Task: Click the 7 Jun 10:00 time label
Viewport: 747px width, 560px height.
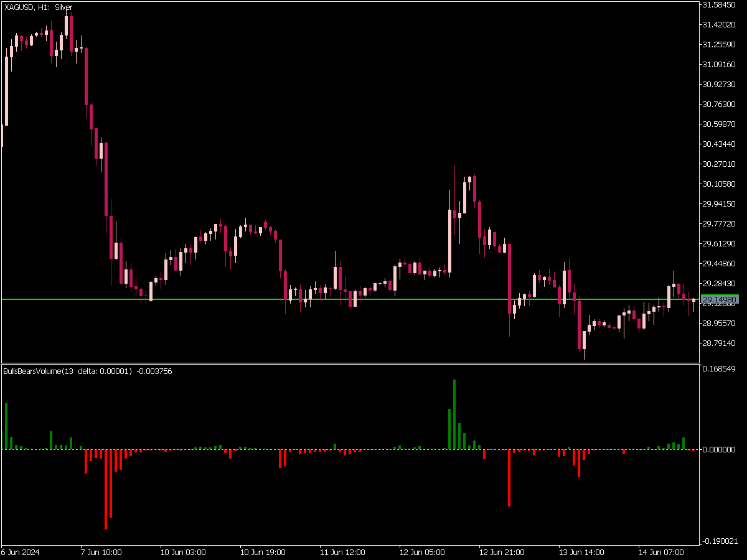Action: (101, 552)
